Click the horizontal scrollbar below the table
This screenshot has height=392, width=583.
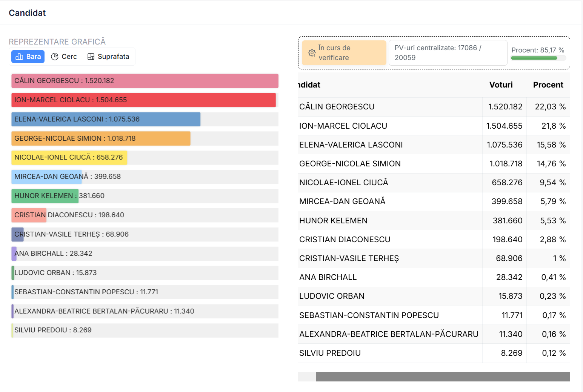click(443, 377)
